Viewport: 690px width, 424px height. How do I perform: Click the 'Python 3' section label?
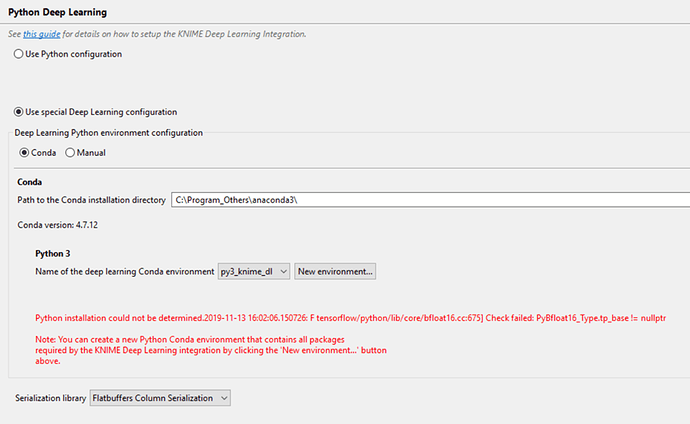pos(52,254)
